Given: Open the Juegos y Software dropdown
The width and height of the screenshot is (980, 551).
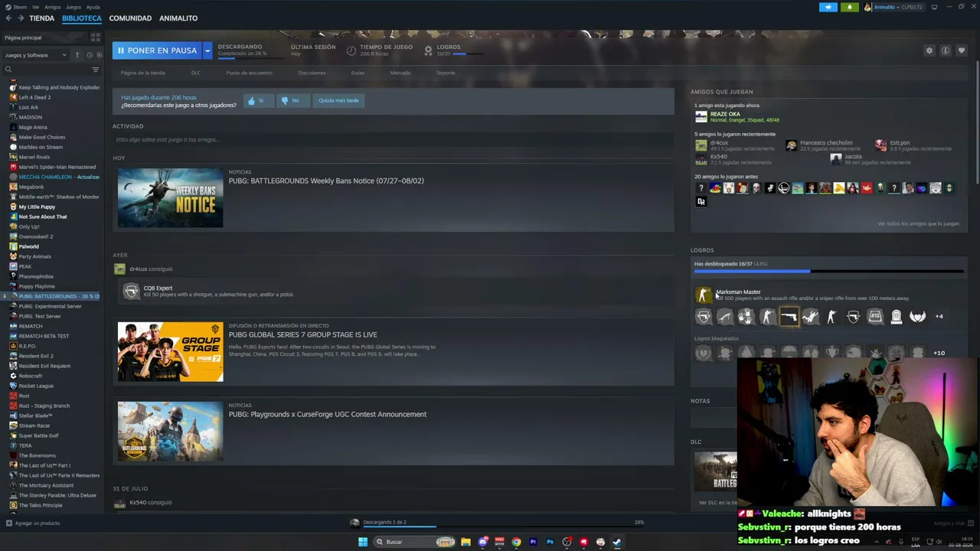Looking at the screenshot, I should pyautogui.click(x=36, y=55).
